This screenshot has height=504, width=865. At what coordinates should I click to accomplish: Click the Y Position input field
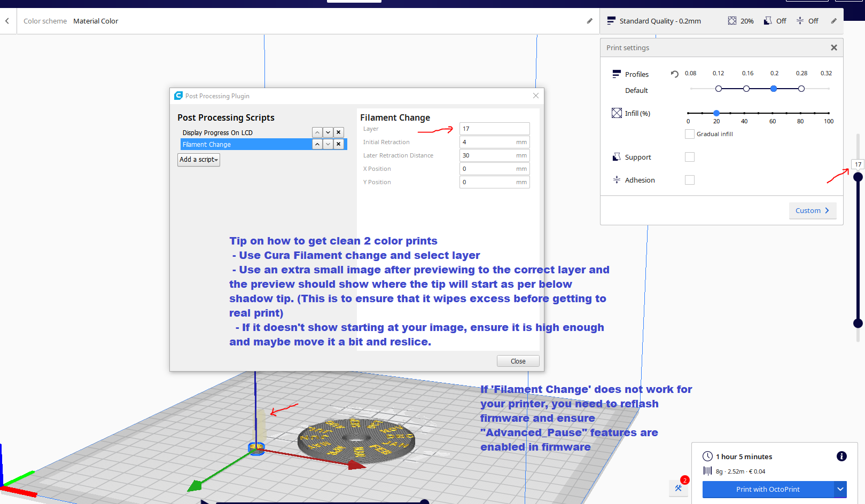494,182
